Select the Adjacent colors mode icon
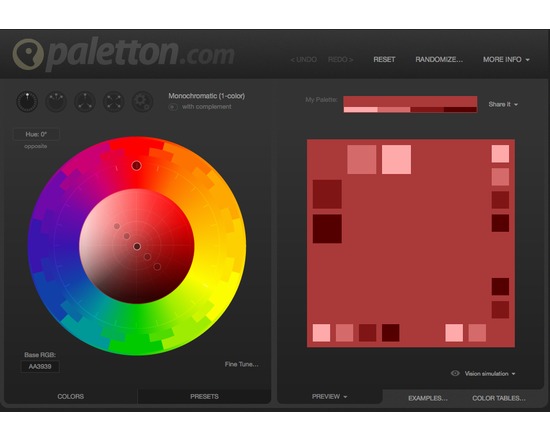The image size is (550, 440). [x=56, y=102]
